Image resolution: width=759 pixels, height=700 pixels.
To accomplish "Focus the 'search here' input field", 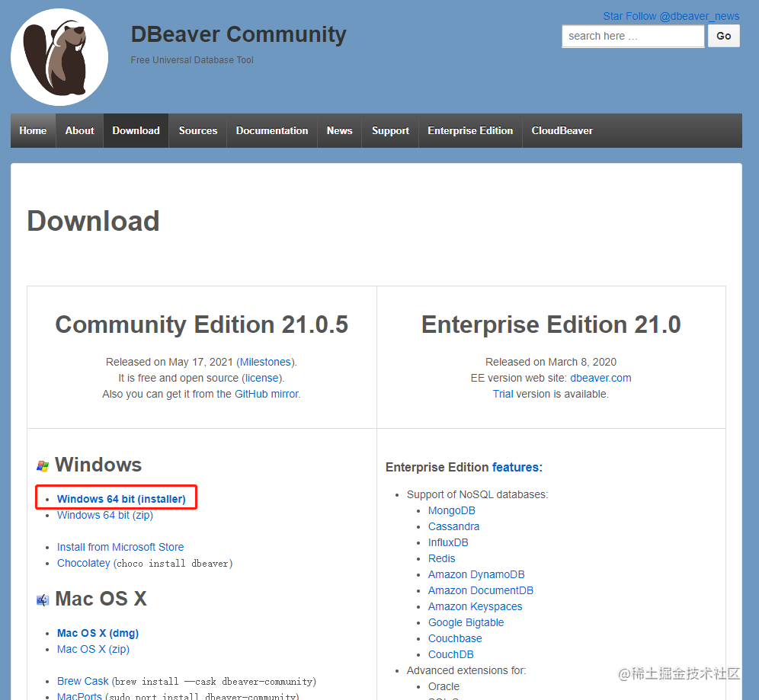I will [632, 37].
